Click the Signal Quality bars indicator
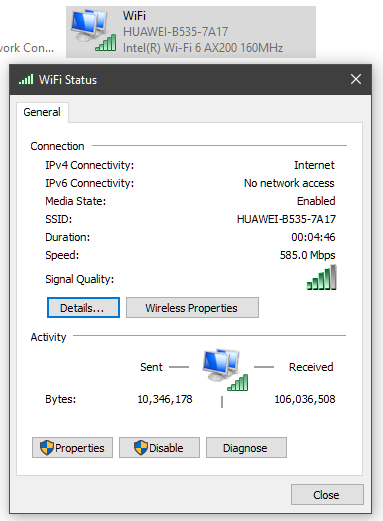The height and width of the screenshot is (521, 383). pyautogui.click(x=322, y=277)
